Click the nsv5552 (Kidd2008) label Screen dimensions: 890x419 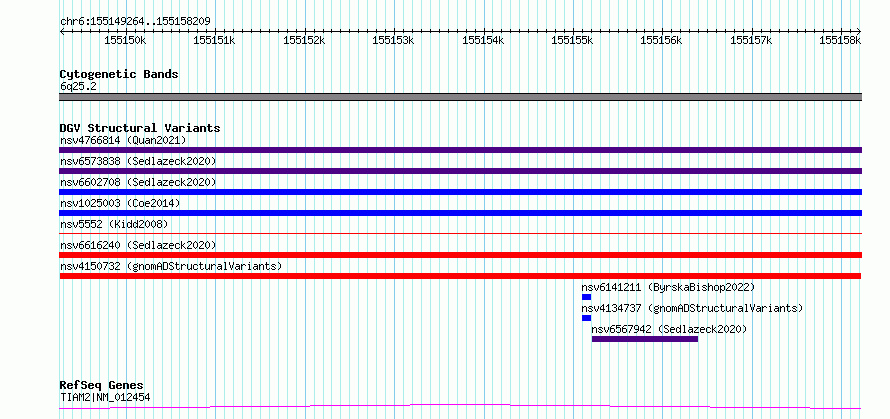coord(114,224)
